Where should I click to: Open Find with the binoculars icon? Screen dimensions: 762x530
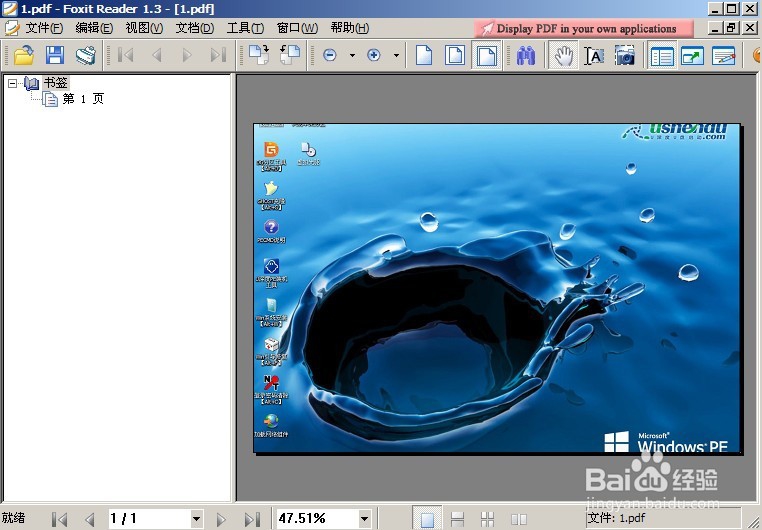click(526, 56)
